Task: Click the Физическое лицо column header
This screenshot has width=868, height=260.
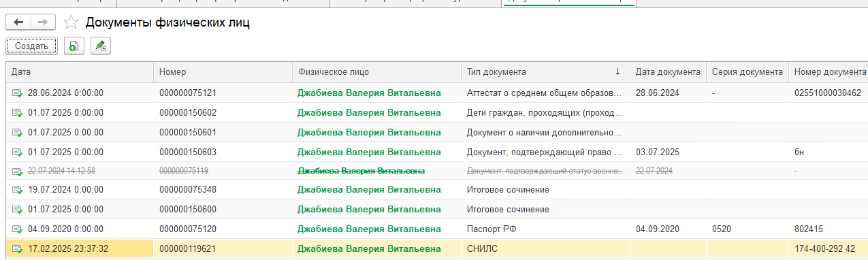Action: pyautogui.click(x=376, y=71)
